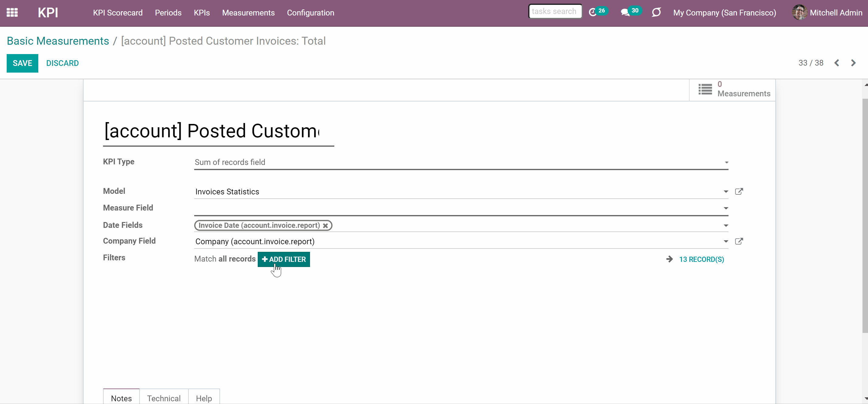Click the SAVE button
The image size is (868, 404).
pyautogui.click(x=22, y=63)
